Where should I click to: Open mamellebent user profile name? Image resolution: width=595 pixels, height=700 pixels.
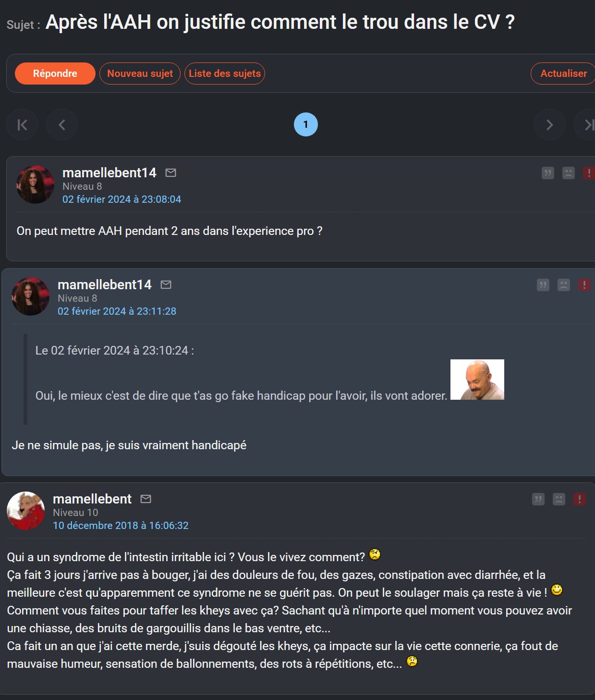point(92,499)
